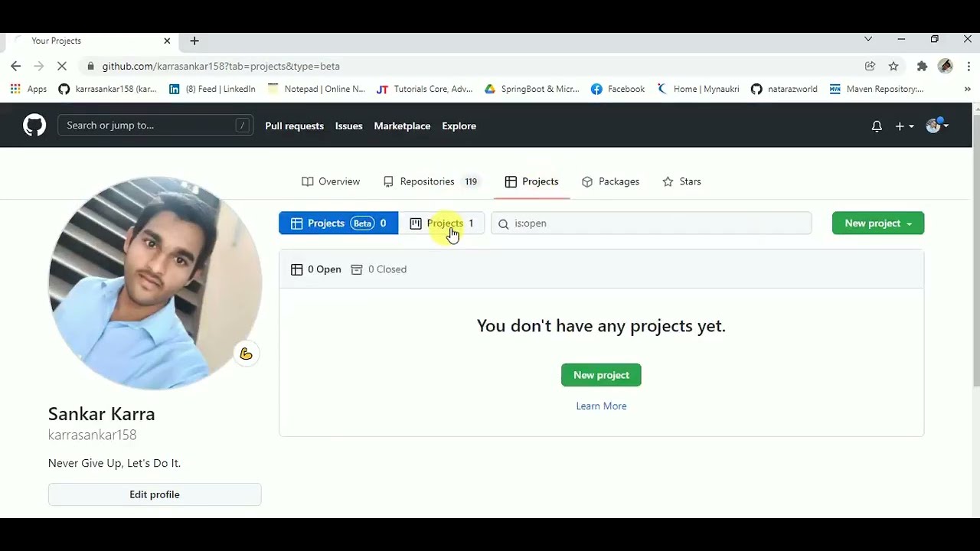Switch to the Repositories tab
The height and width of the screenshot is (551, 980).
point(432,181)
